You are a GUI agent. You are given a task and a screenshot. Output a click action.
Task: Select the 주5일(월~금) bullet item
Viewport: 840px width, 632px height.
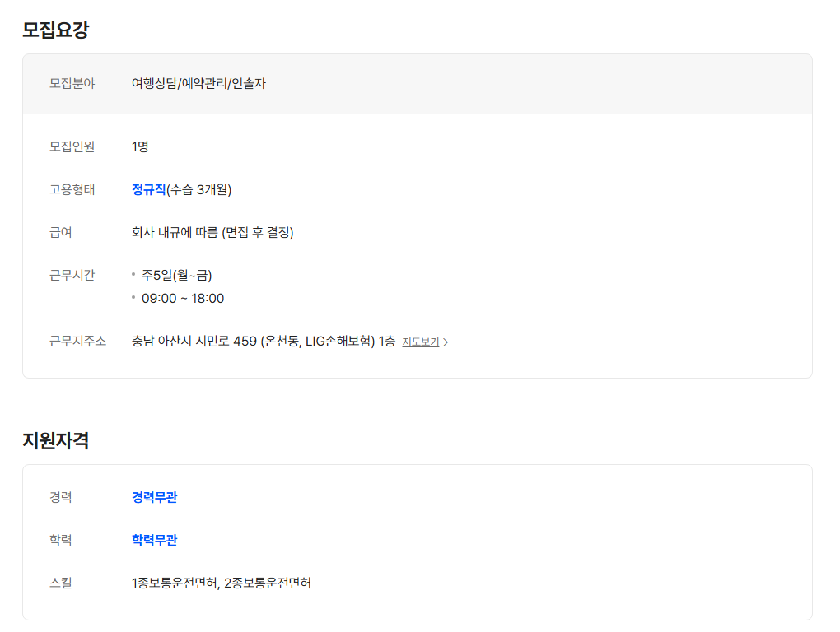(x=176, y=275)
